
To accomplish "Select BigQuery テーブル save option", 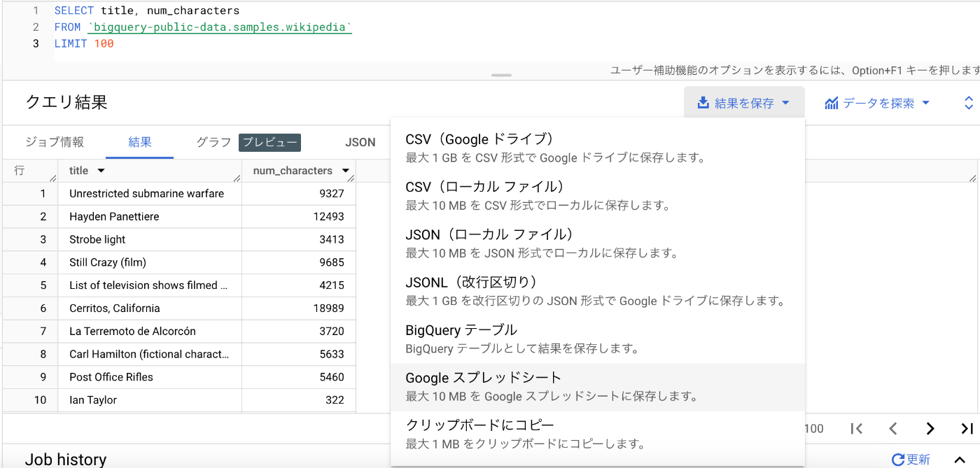I will pos(597,339).
